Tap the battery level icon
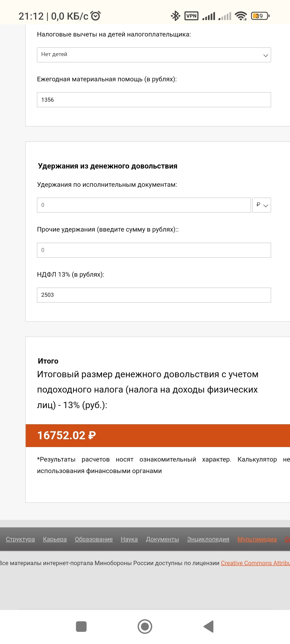This screenshot has height=644, width=290. click(x=260, y=16)
